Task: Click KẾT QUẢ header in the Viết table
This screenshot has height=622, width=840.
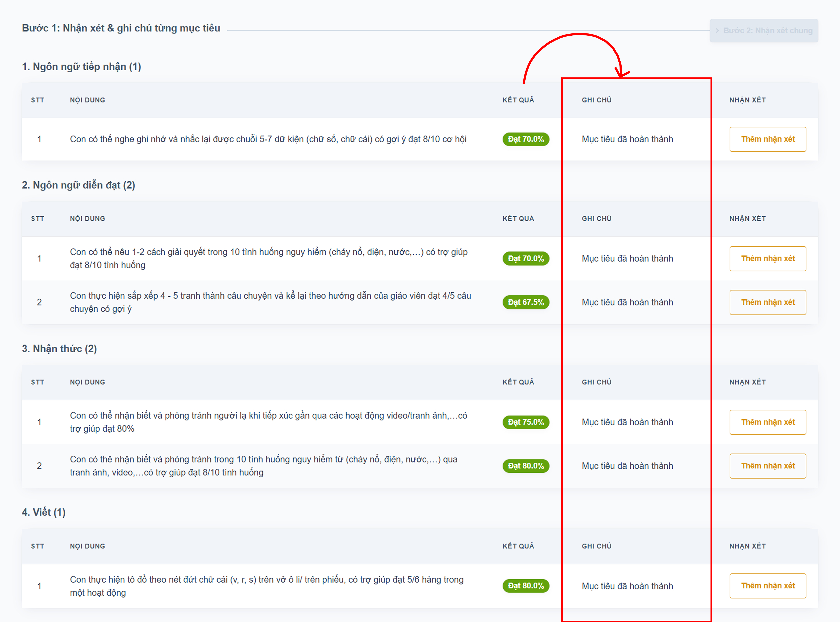Action: click(518, 546)
